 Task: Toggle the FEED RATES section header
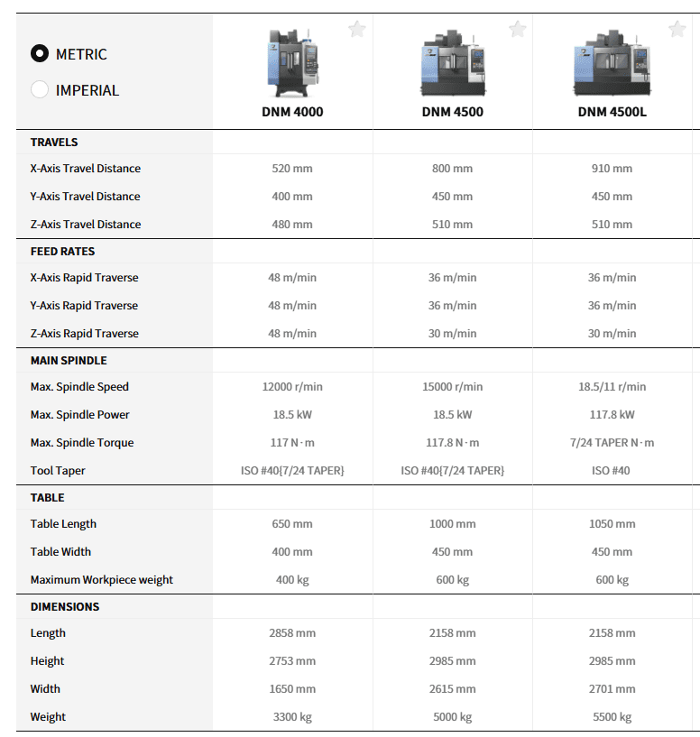point(62,252)
